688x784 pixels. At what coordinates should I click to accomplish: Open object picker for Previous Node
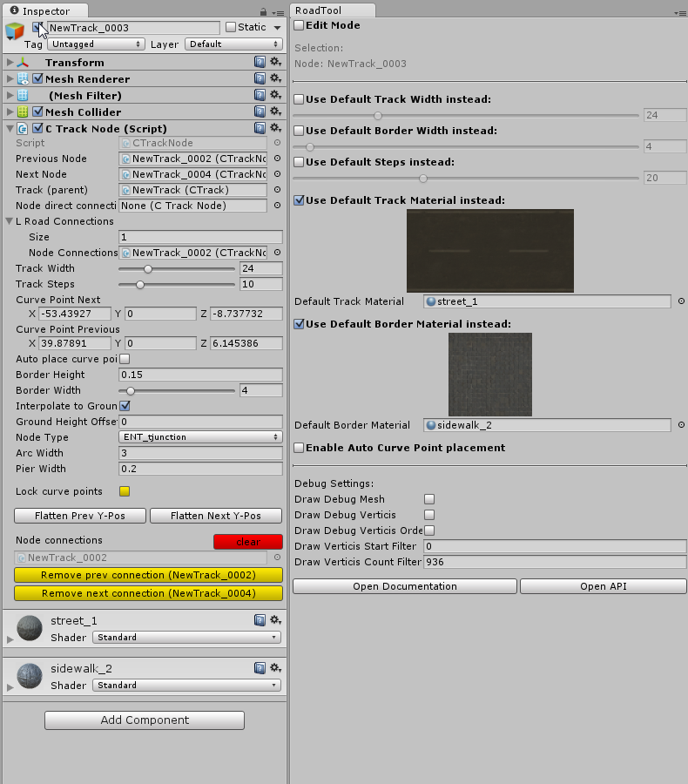coord(277,159)
